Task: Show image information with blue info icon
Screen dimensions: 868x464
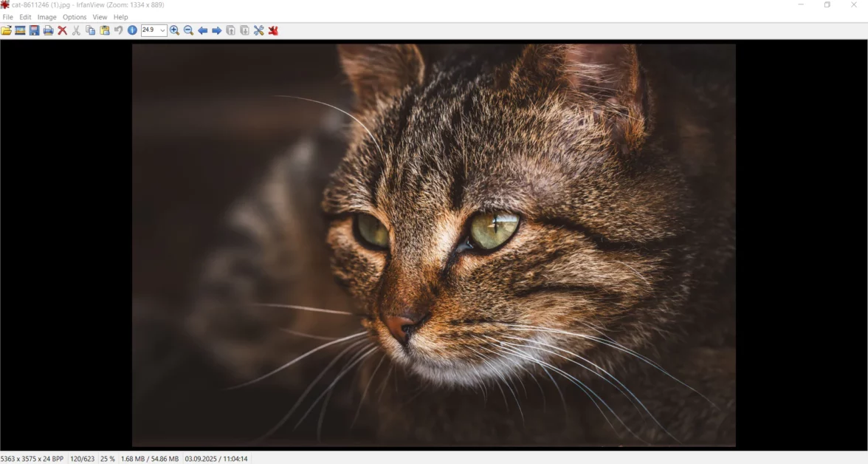Action: coord(133,30)
